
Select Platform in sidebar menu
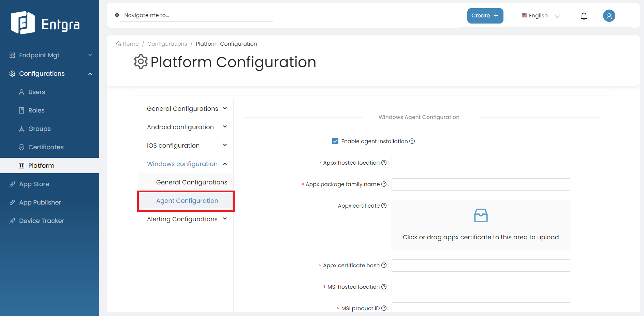click(49, 166)
